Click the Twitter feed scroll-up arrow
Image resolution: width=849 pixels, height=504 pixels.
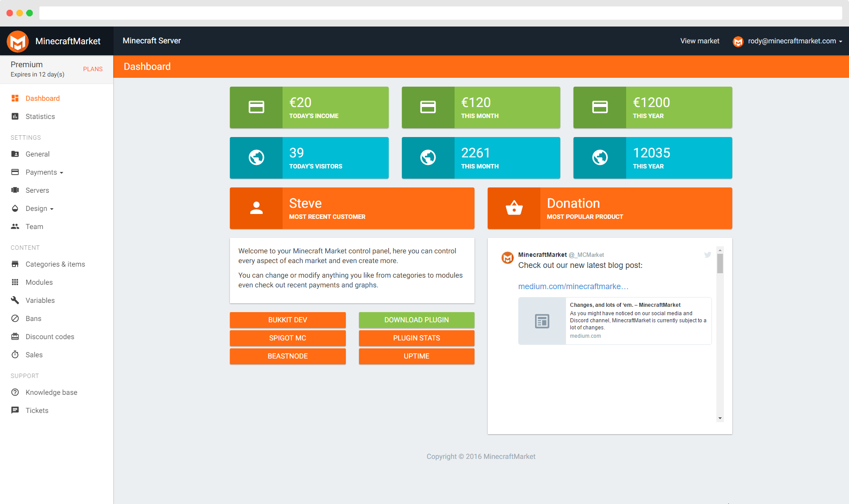click(720, 250)
